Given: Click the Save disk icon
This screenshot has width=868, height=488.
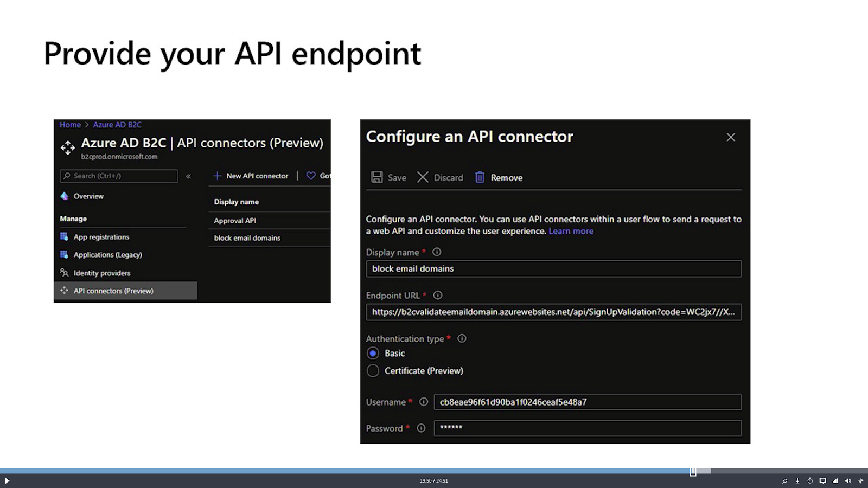Looking at the screenshot, I should coord(376,177).
